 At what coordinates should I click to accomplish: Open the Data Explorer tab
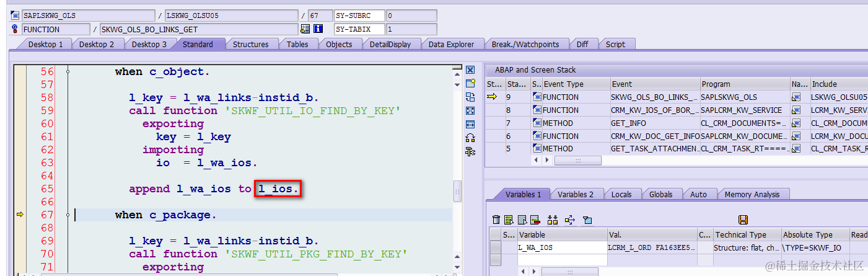click(451, 44)
